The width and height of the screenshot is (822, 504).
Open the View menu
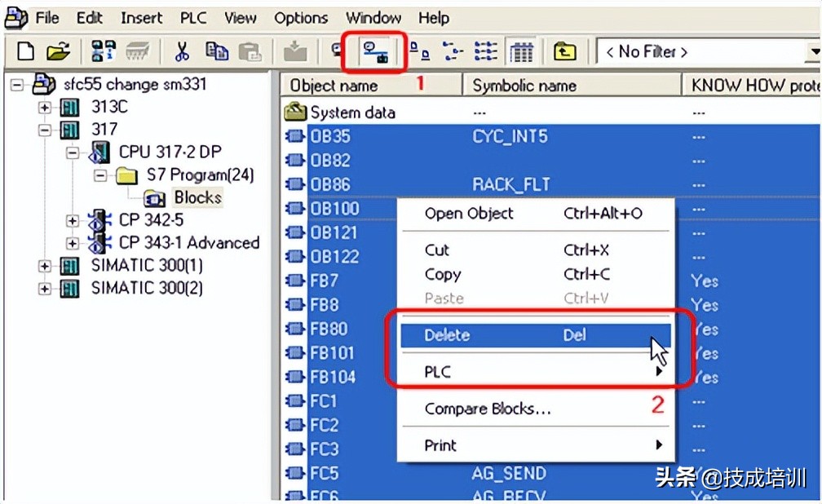click(x=240, y=18)
